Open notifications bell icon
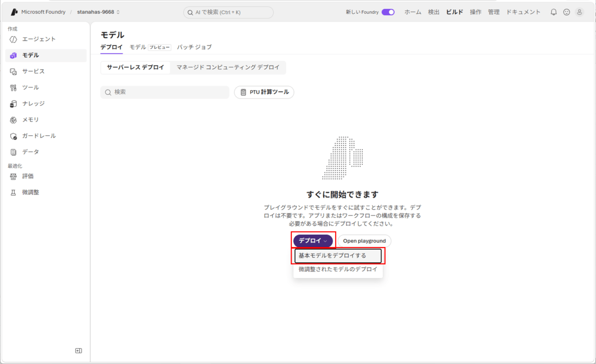The image size is (596, 364). (554, 12)
